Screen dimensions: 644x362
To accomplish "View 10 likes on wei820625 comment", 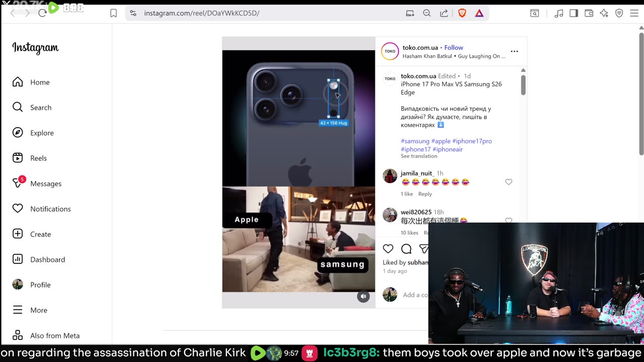I will [x=410, y=233].
